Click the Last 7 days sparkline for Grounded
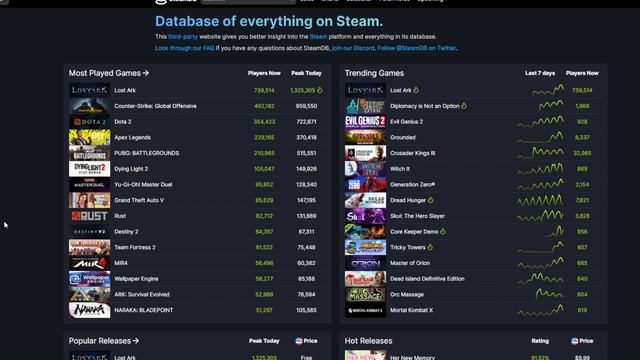640x360 pixels. pyautogui.click(x=540, y=138)
